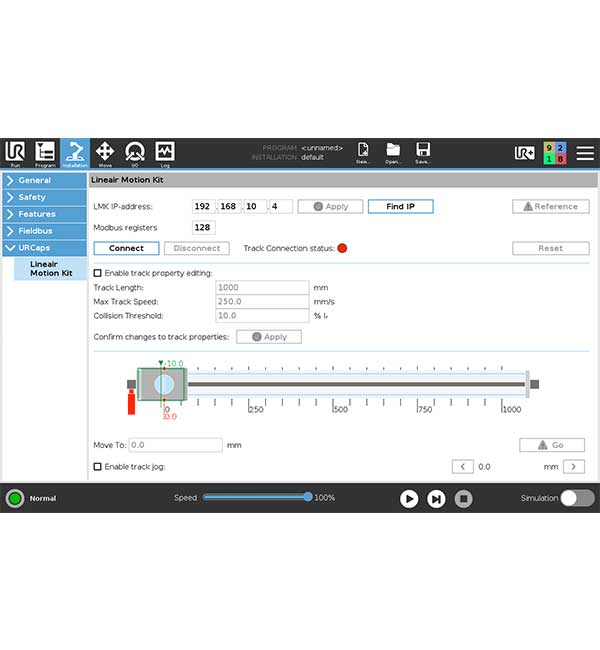Open the Run screen icon
Image resolution: width=600 pixels, height=650 pixels.
[15, 153]
